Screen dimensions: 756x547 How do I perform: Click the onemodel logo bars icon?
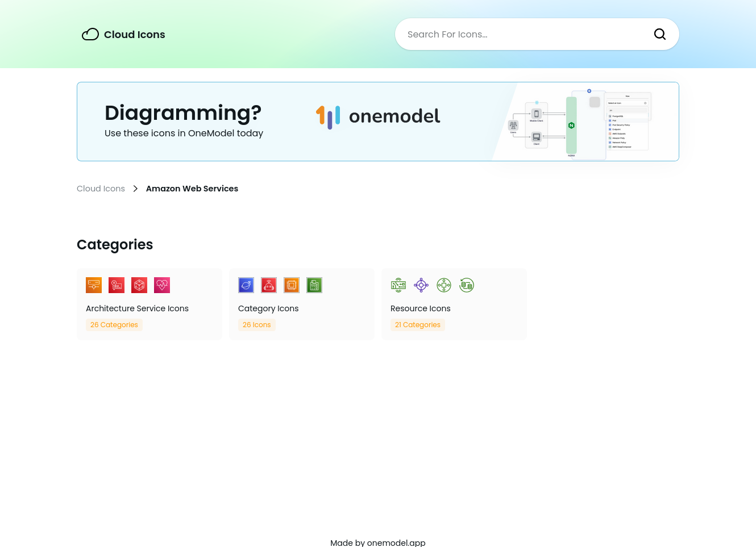tap(328, 117)
